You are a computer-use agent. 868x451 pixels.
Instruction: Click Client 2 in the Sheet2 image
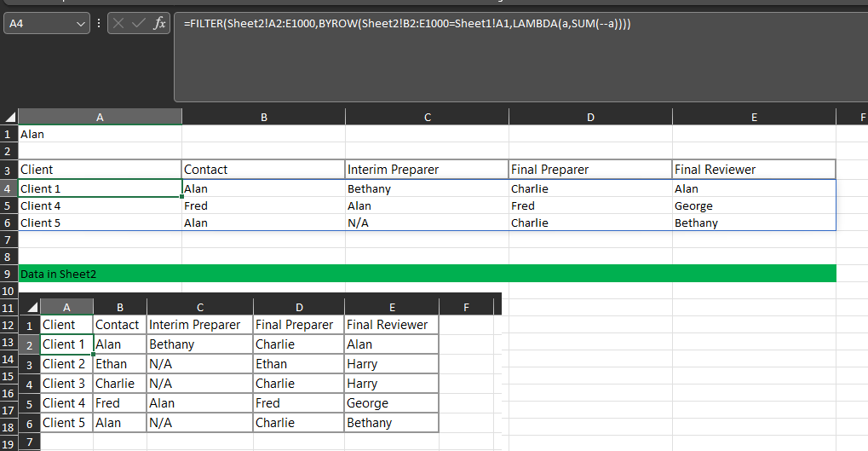[x=66, y=364]
